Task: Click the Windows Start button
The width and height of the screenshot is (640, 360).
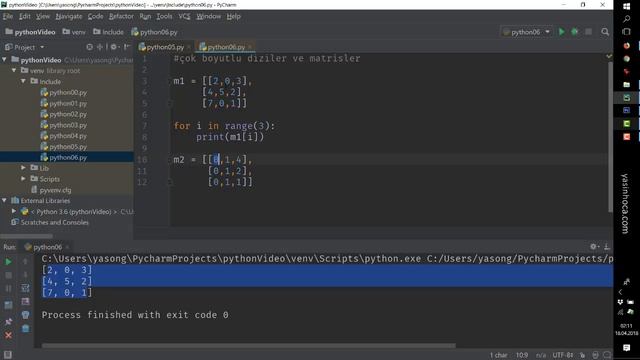Action: [x=627, y=6]
